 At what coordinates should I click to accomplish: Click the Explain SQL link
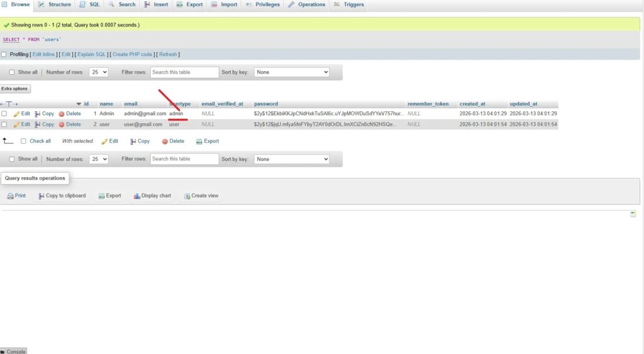pyautogui.click(x=92, y=55)
